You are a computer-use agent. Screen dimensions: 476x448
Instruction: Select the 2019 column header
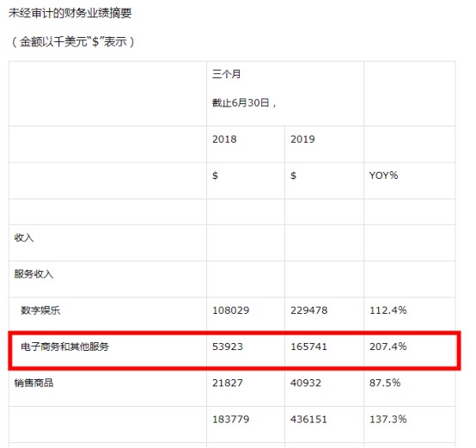click(302, 139)
